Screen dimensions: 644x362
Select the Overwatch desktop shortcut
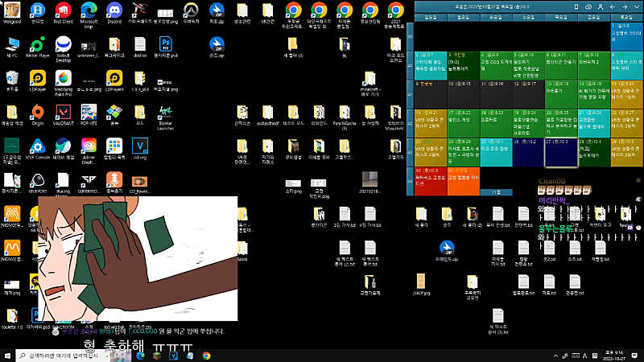point(191,13)
